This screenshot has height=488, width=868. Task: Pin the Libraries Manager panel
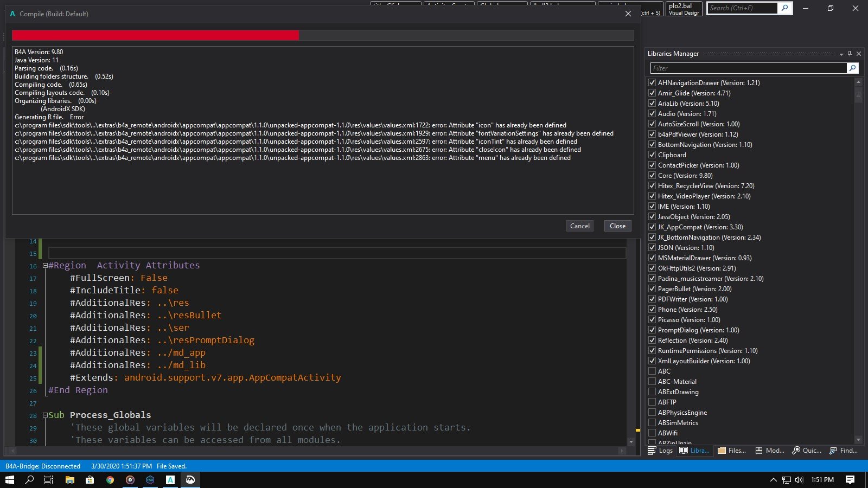coord(850,54)
